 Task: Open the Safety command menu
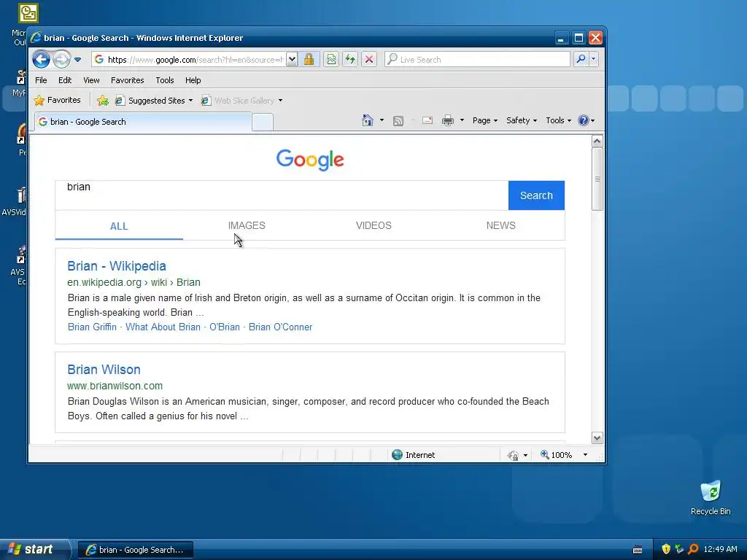pos(521,120)
